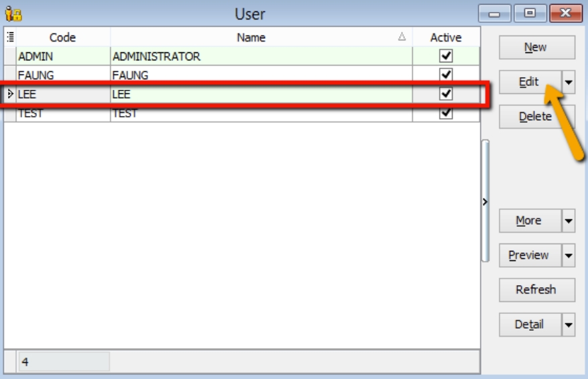Minimize the User window
The height and width of the screenshot is (379, 588).
click(x=494, y=13)
